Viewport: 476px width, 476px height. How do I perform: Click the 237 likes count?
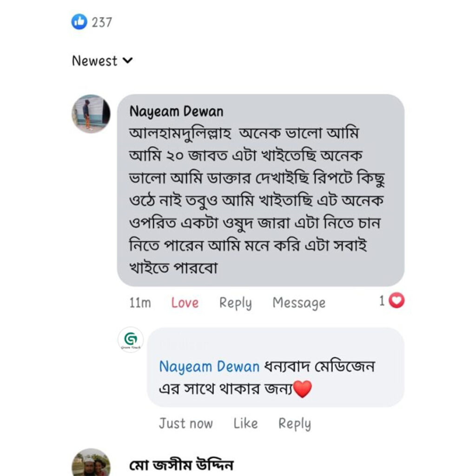point(102,21)
